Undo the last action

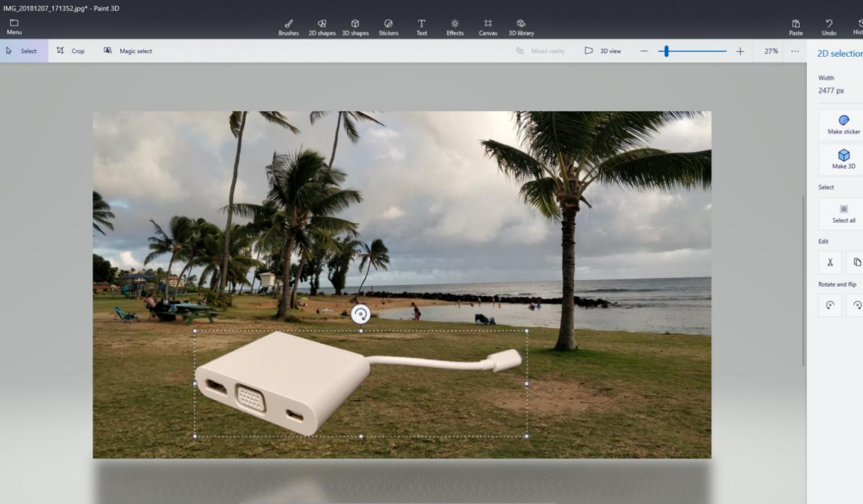[829, 27]
